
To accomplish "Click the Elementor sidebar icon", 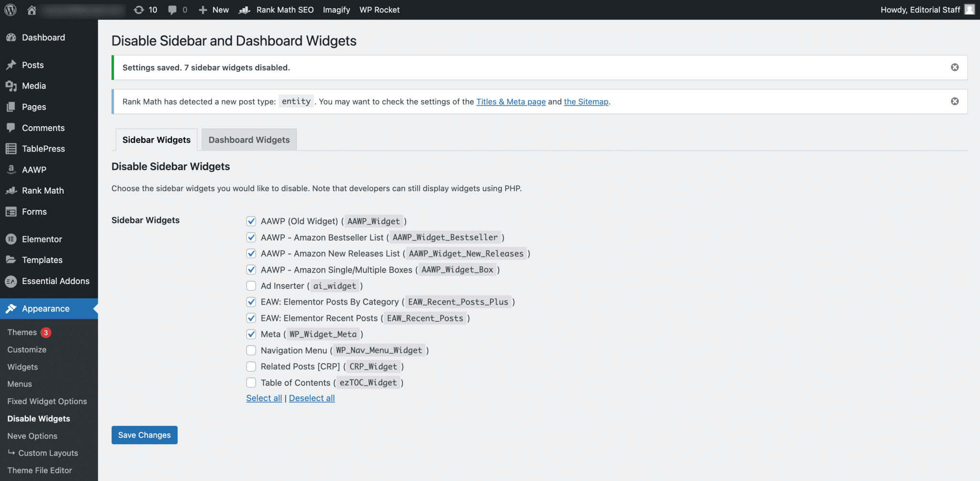I will click(11, 239).
